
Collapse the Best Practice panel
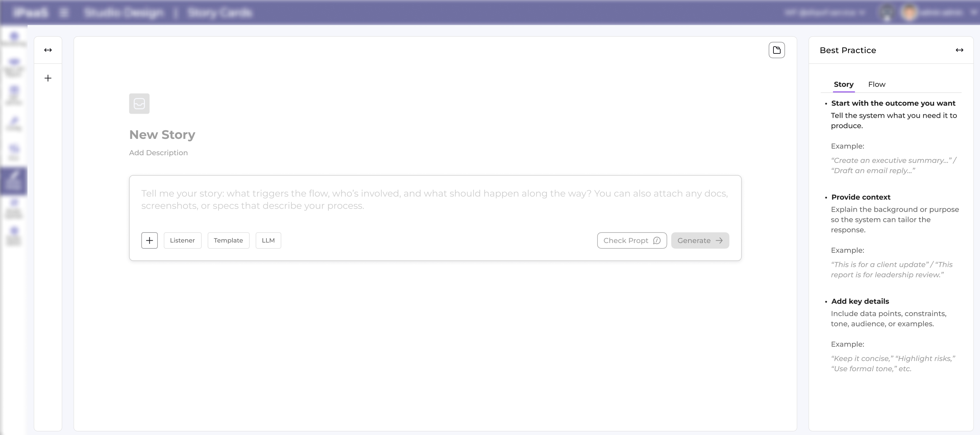[959, 50]
